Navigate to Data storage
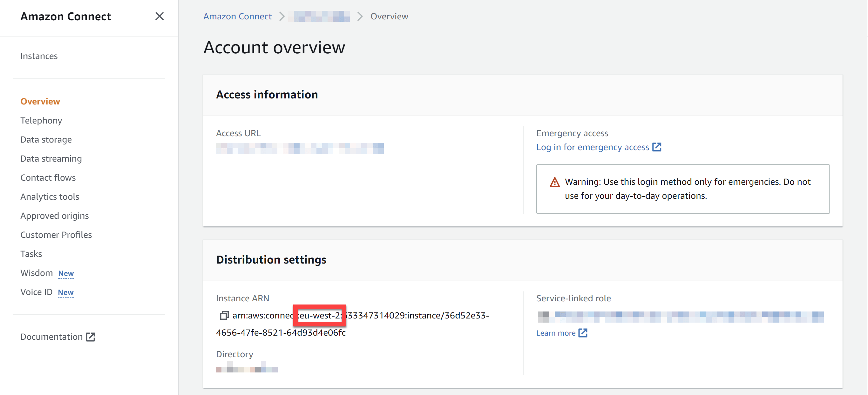The image size is (868, 395). tap(46, 139)
